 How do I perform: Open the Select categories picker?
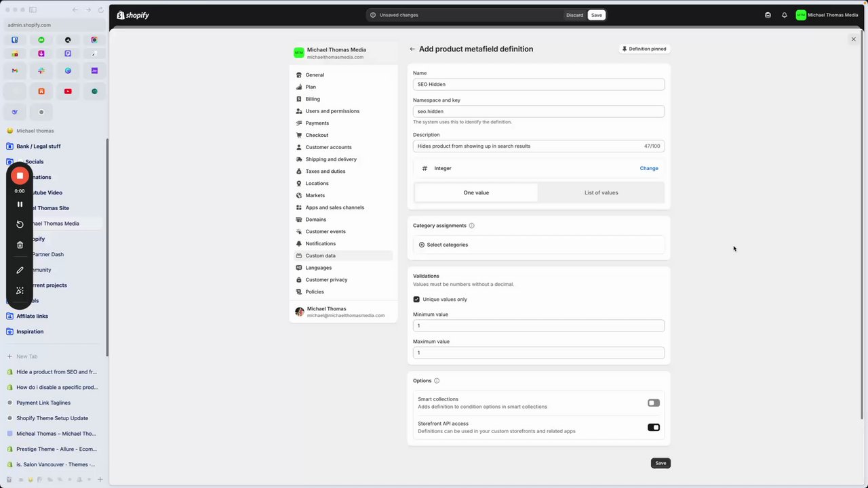coord(538,245)
